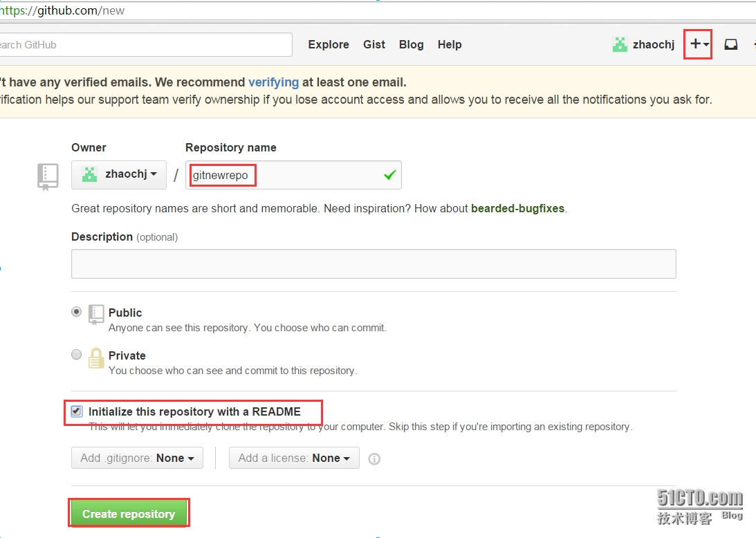
Task: Use the bearded-bugfixes name suggestion
Action: tap(517, 208)
